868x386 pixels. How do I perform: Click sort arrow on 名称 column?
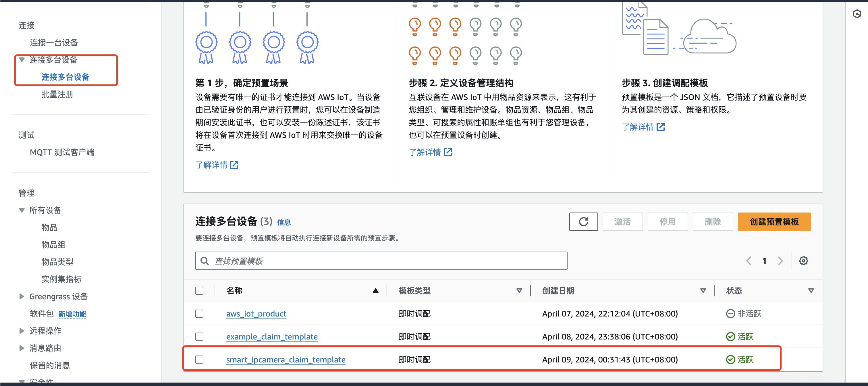click(x=376, y=290)
